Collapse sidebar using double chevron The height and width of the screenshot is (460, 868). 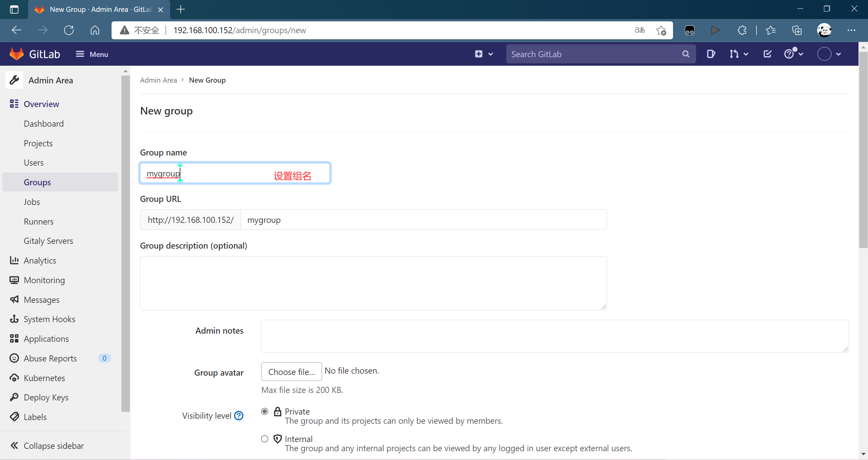pyautogui.click(x=14, y=446)
